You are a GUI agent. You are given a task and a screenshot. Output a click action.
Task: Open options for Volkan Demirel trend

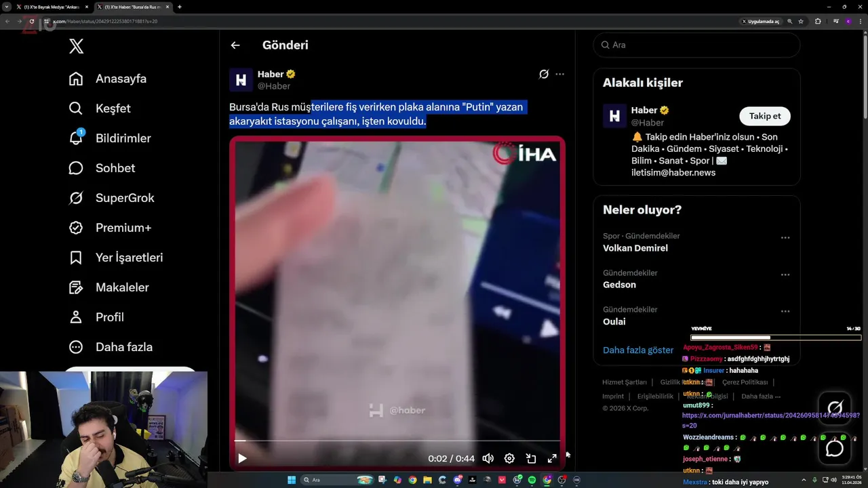785,238
